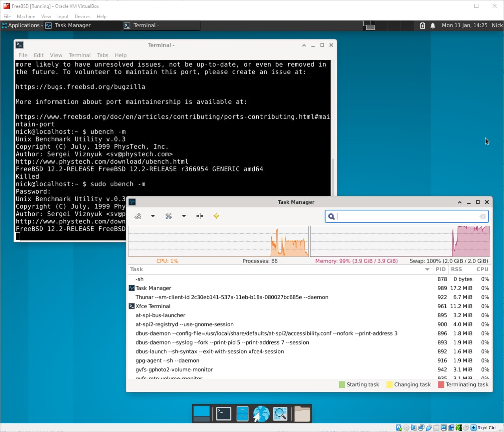Open the Terminal Tabs menu

[x=102, y=55]
